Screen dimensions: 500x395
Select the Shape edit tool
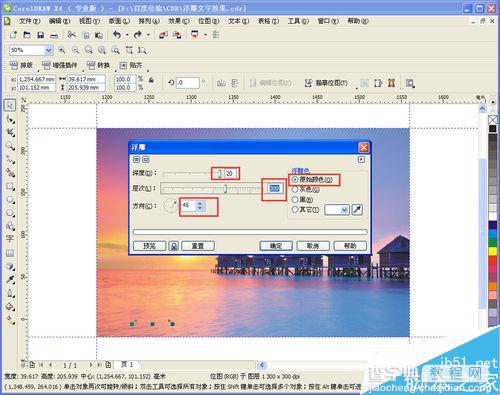pos(10,119)
